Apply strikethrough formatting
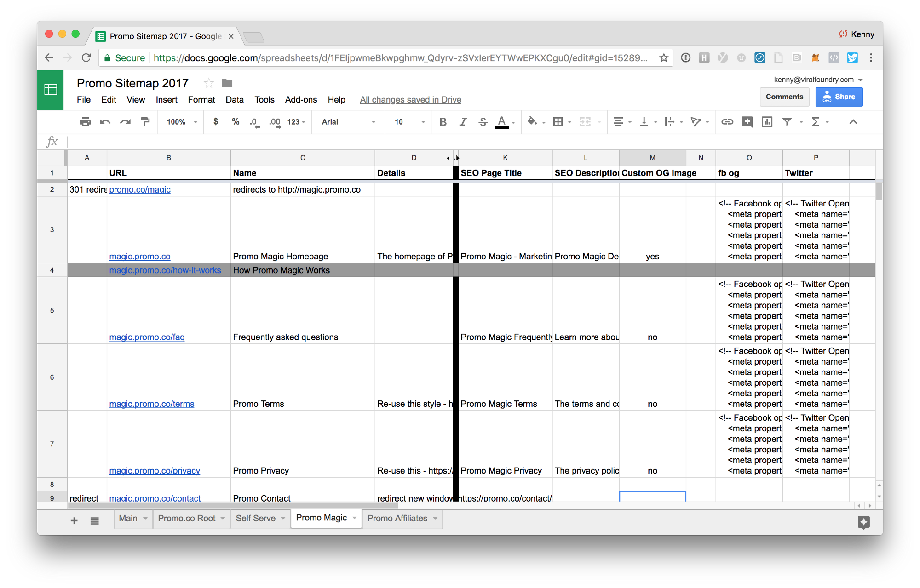Image resolution: width=920 pixels, height=588 pixels. coord(483,122)
